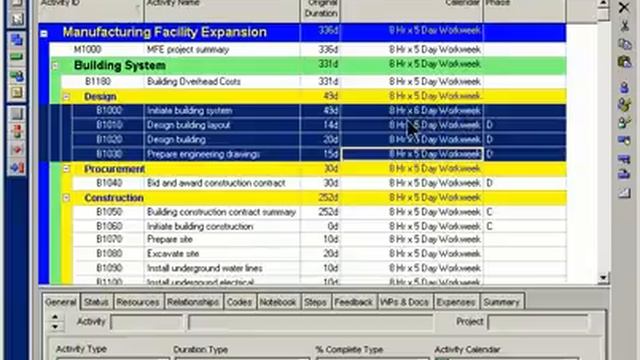This screenshot has height=360, width=640.
Task: Click the Activity ID input field in General tab
Action: (147, 322)
